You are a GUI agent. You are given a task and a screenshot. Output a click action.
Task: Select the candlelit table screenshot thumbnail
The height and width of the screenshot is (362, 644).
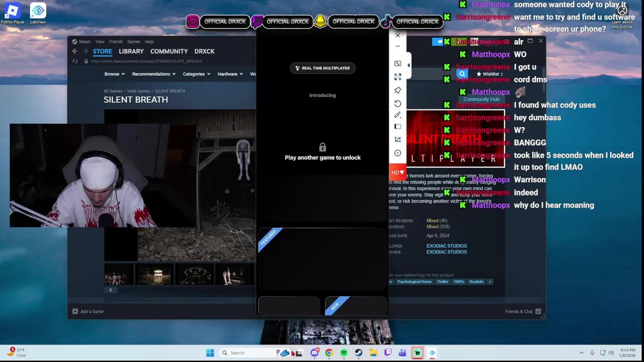pyautogui.click(x=154, y=274)
